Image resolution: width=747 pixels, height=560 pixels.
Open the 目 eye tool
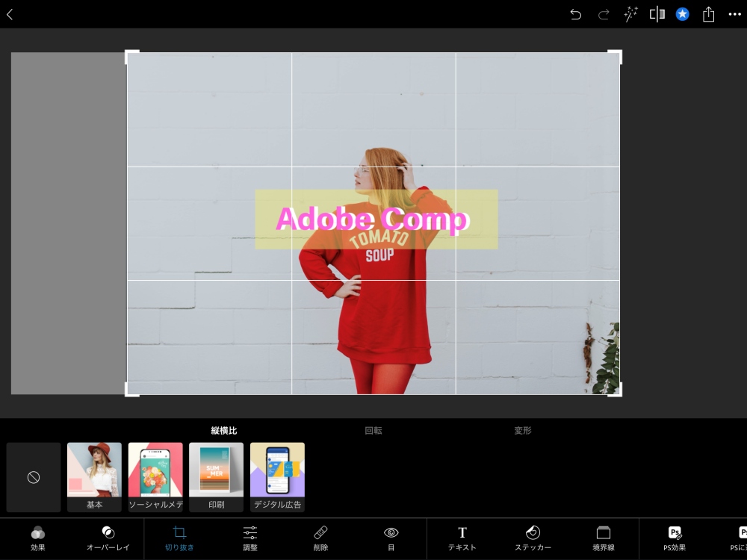point(391,538)
